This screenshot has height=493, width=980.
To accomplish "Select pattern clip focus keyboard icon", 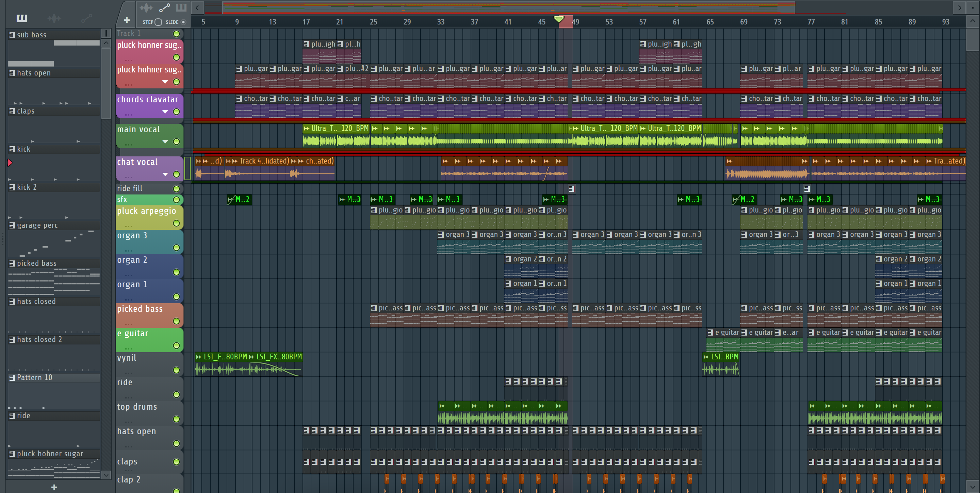I will [181, 7].
